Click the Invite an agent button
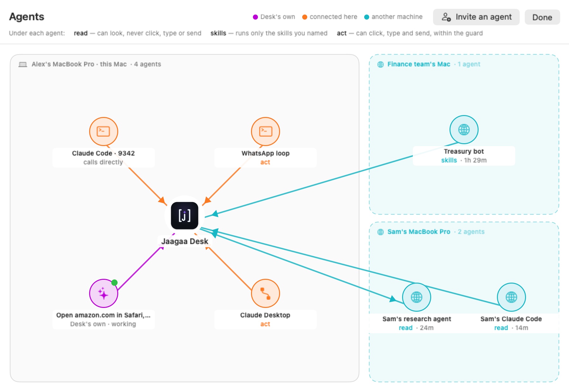Image resolution: width=569 pixels, height=392 pixels. click(476, 17)
